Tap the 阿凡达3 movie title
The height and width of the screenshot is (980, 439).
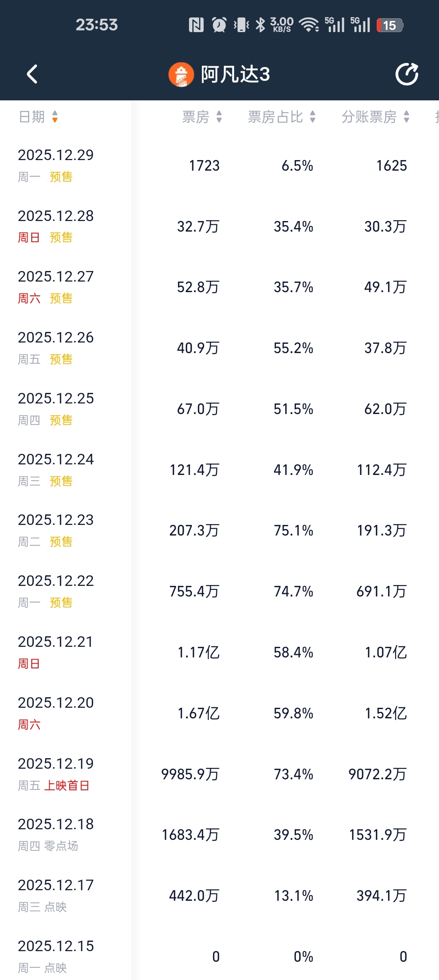tap(235, 75)
